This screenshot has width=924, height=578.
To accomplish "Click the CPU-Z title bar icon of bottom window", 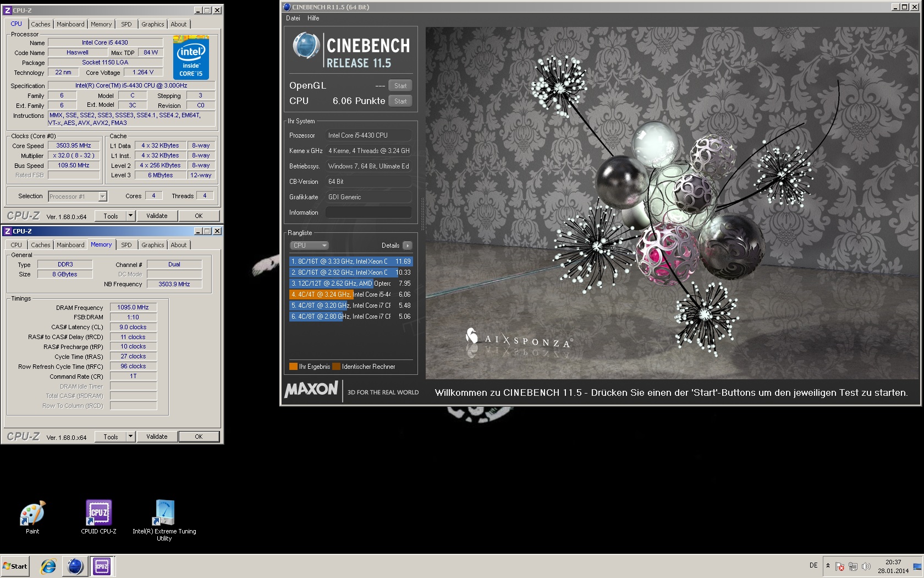I will coord(8,231).
